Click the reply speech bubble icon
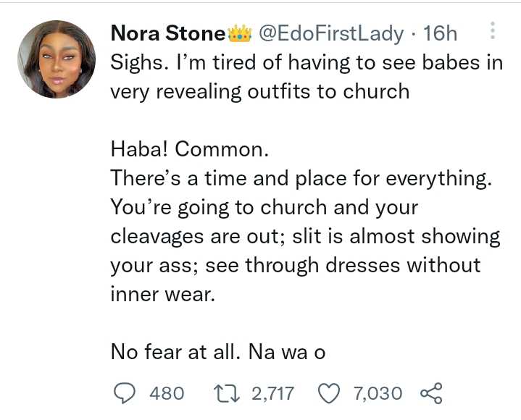521x420 pixels. tap(126, 393)
